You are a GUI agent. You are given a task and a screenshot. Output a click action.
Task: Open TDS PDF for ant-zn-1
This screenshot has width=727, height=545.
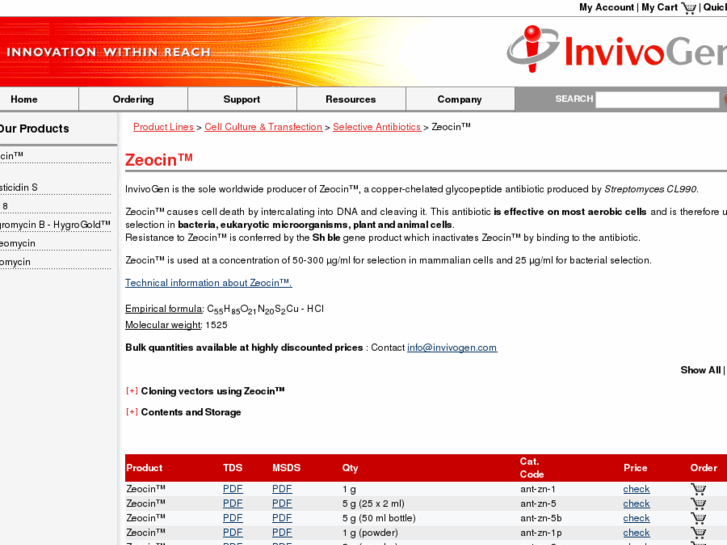coord(233,489)
